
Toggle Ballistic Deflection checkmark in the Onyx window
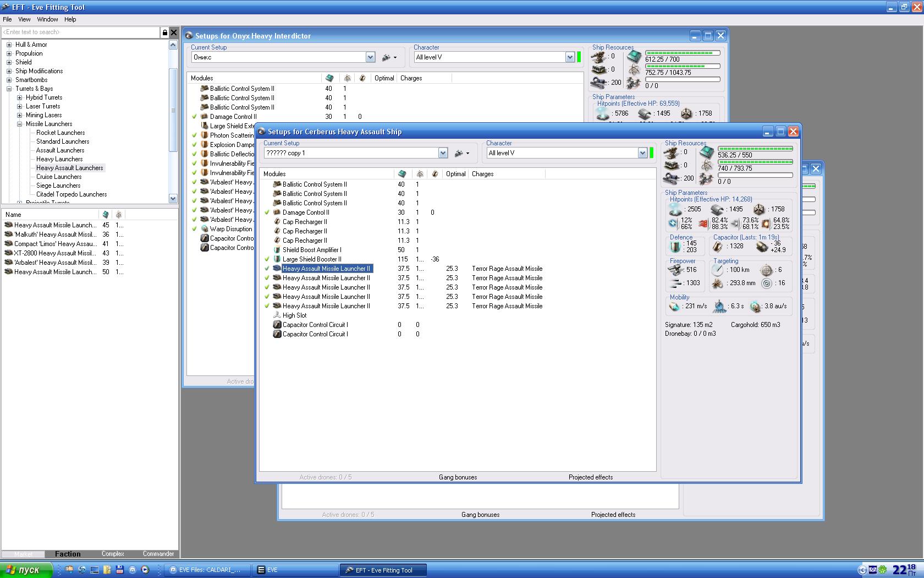pos(194,154)
